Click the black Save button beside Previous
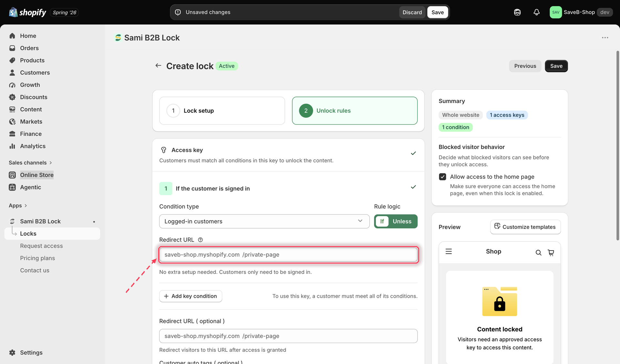The image size is (620, 364). click(x=556, y=66)
